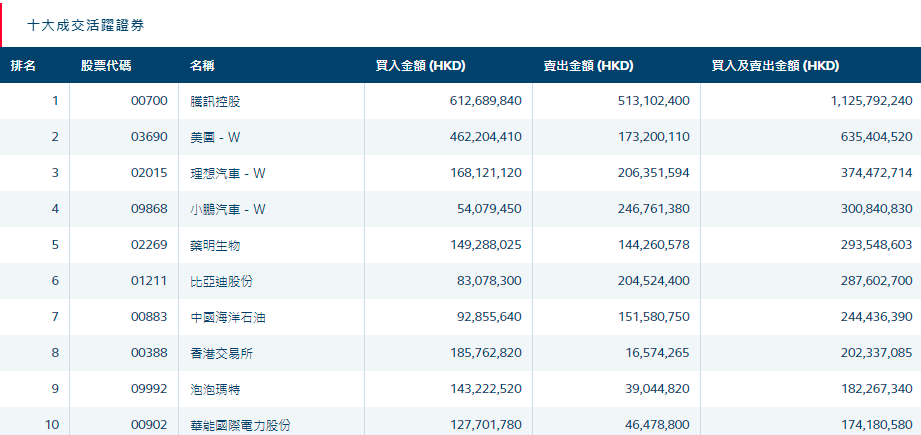This screenshot has height=435, width=921.
Task: Click buy amount 143,222,520
Action: [486, 389]
